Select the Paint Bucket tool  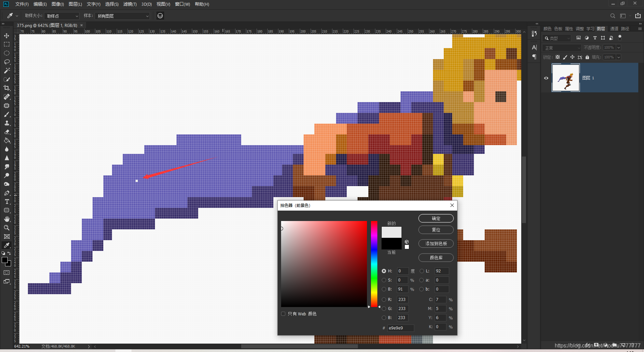(7, 140)
